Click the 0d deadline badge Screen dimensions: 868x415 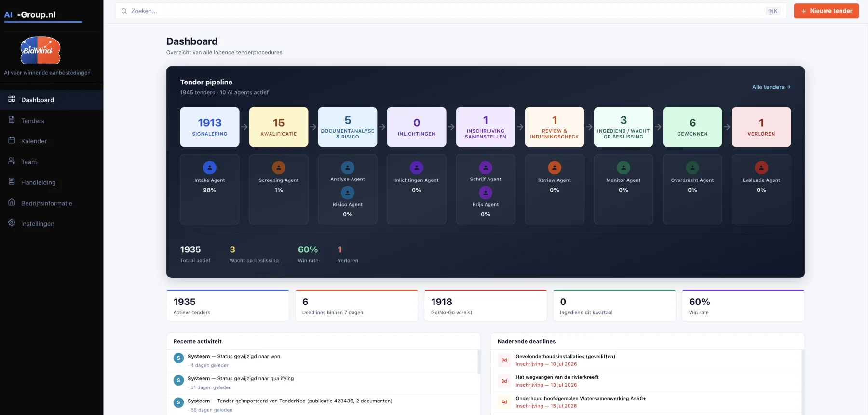click(504, 360)
